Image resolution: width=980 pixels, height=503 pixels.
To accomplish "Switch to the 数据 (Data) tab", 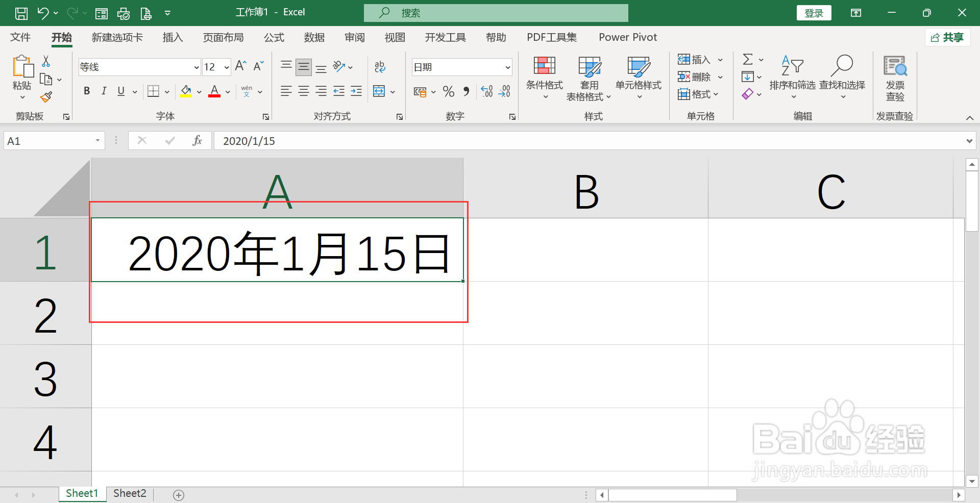I will 314,37.
